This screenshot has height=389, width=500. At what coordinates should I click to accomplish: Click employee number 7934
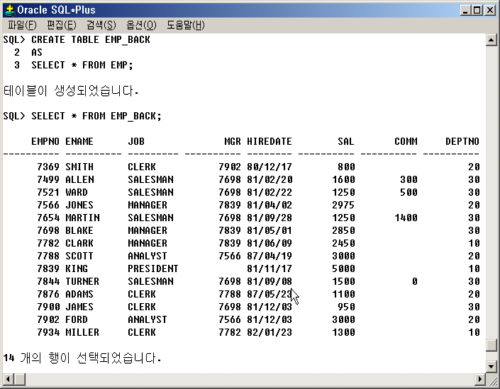pyautogui.click(x=48, y=332)
